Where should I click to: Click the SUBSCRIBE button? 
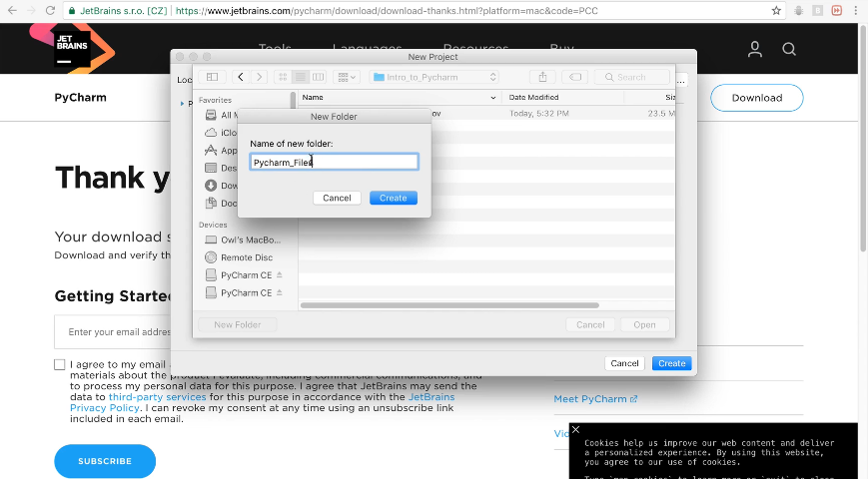(x=105, y=461)
